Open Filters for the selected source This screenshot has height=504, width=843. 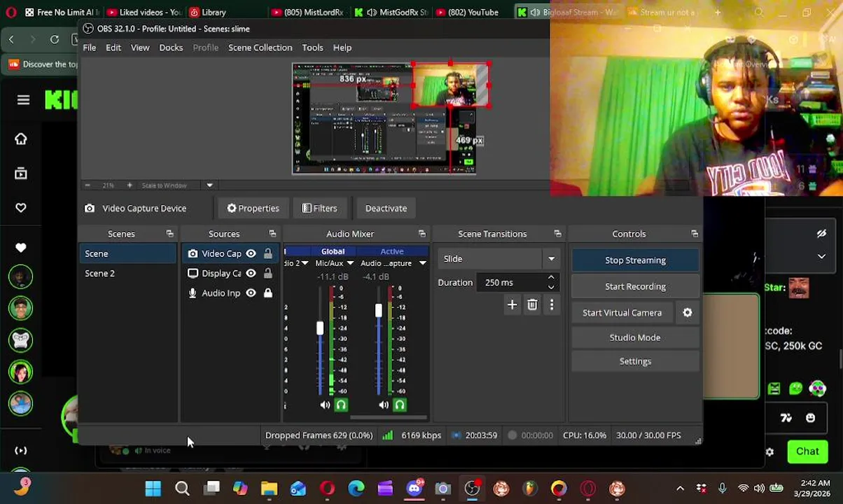tap(319, 209)
